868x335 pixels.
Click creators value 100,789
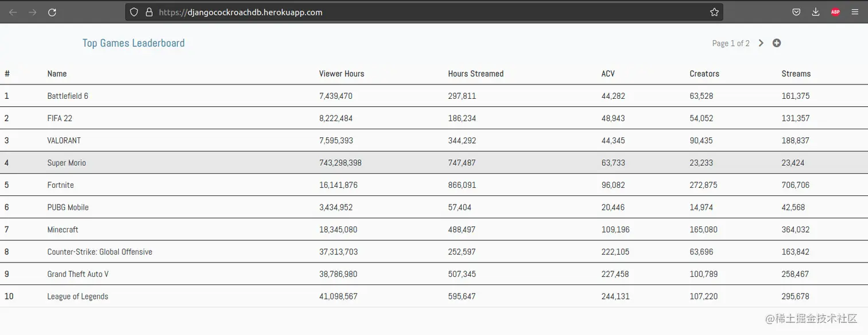(x=704, y=274)
